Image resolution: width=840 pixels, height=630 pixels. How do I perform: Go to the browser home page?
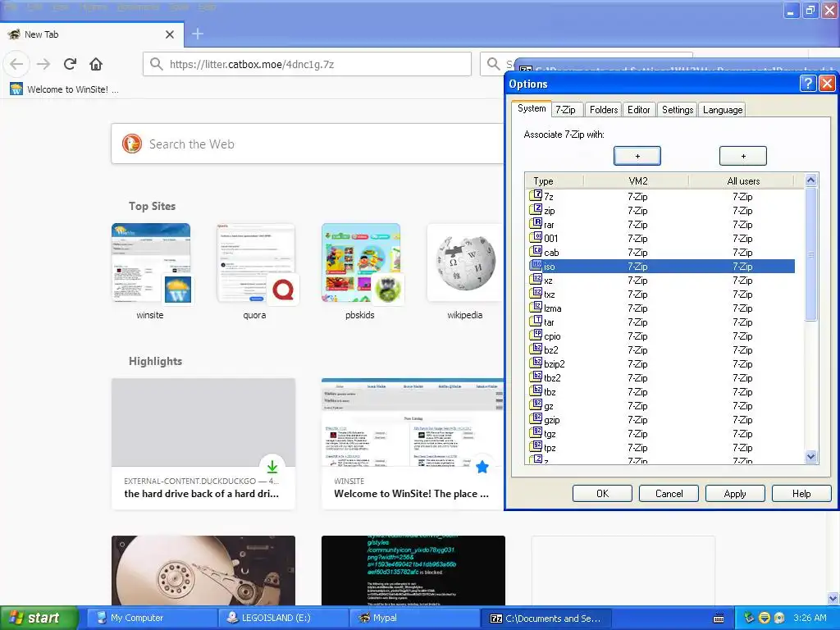point(96,64)
